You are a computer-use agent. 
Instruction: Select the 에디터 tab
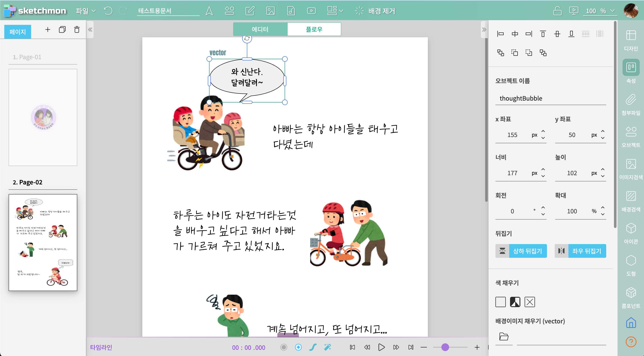click(x=260, y=29)
